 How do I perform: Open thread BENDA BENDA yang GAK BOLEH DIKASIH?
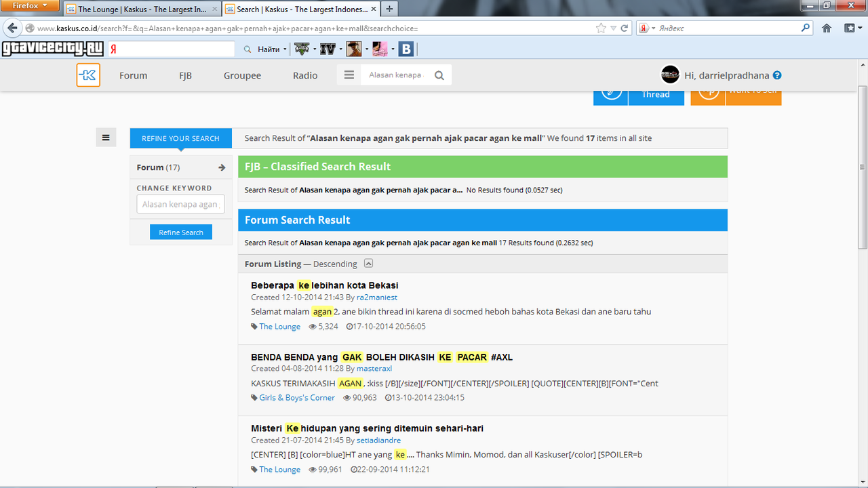382,357
